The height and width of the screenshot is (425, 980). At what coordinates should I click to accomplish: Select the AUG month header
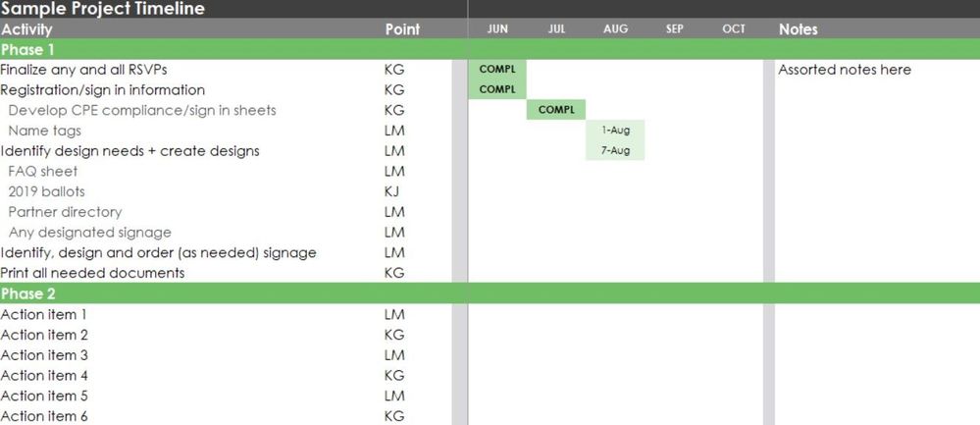(616, 29)
